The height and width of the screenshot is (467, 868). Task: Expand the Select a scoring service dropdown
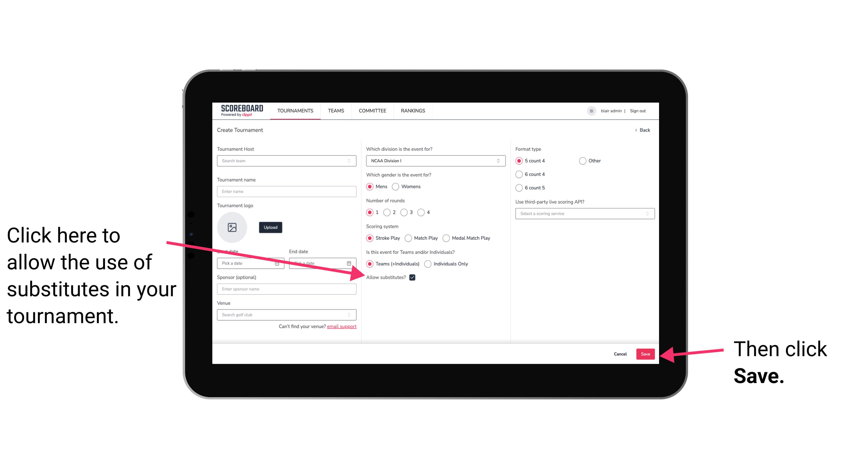coord(583,213)
